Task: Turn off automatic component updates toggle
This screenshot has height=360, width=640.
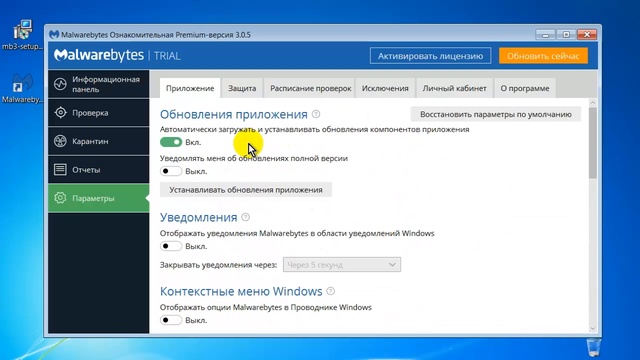Action: point(171,142)
